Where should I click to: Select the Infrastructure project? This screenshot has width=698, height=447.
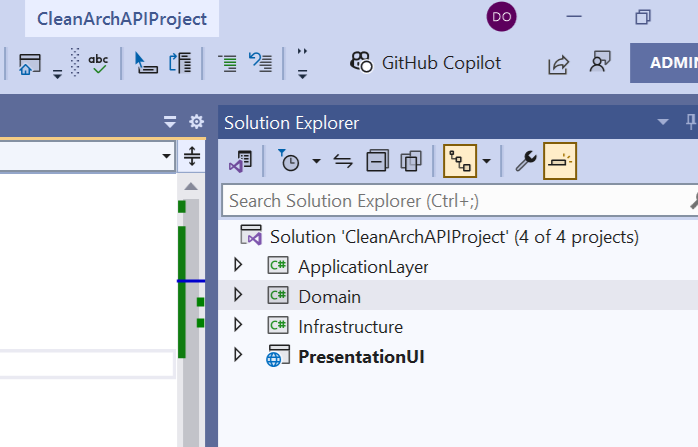[x=350, y=327]
